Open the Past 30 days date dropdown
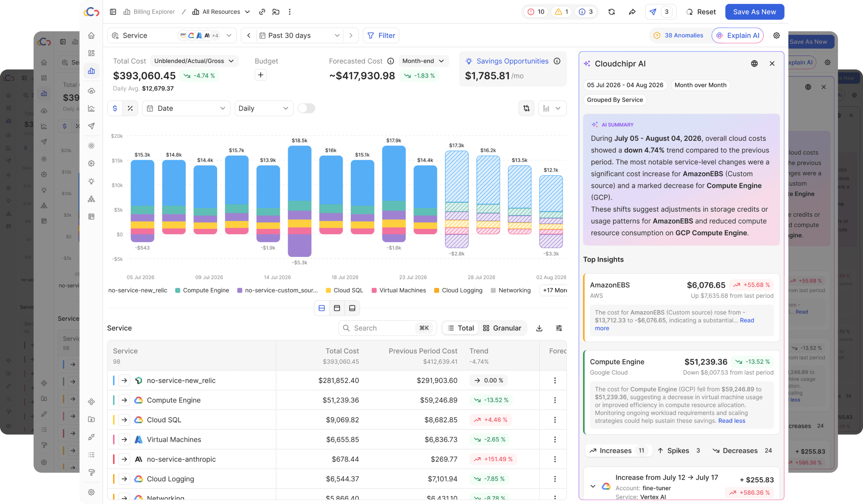 (x=300, y=35)
